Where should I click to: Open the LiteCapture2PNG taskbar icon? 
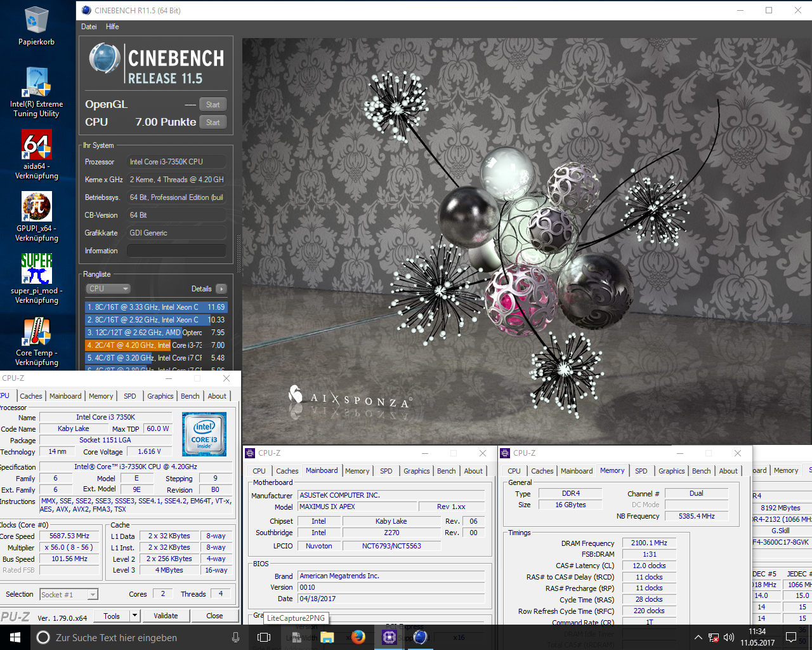coord(296,637)
